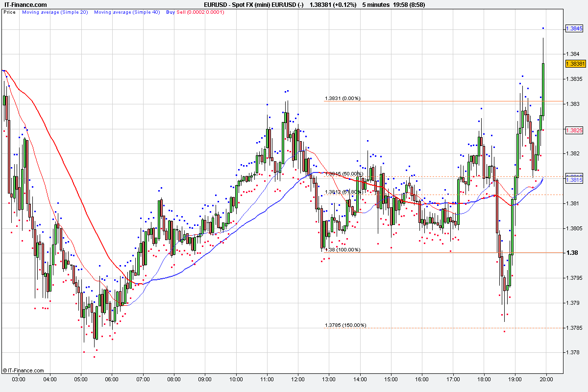588x392 pixels.
Task: Click the 09:00 time axis label
Action: pos(205,379)
